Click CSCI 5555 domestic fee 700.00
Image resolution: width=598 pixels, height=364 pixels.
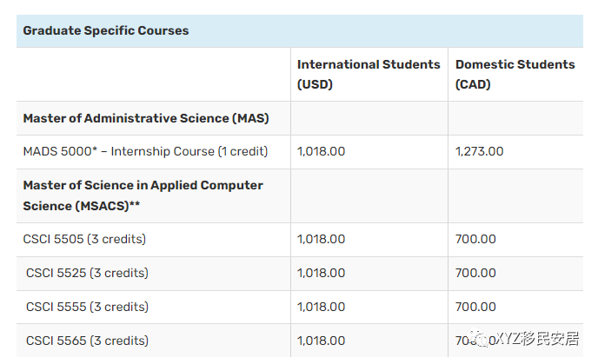pyautogui.click(x=475, y=307)
